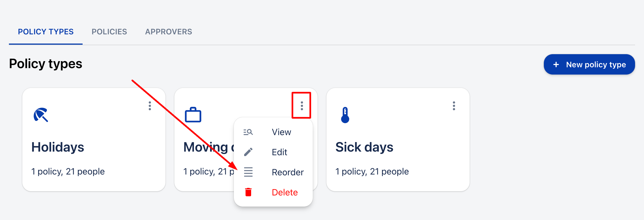This screenshot has height=220, width=644.
Task: Click the red Delete trash icon
Action: coord(248,192)
